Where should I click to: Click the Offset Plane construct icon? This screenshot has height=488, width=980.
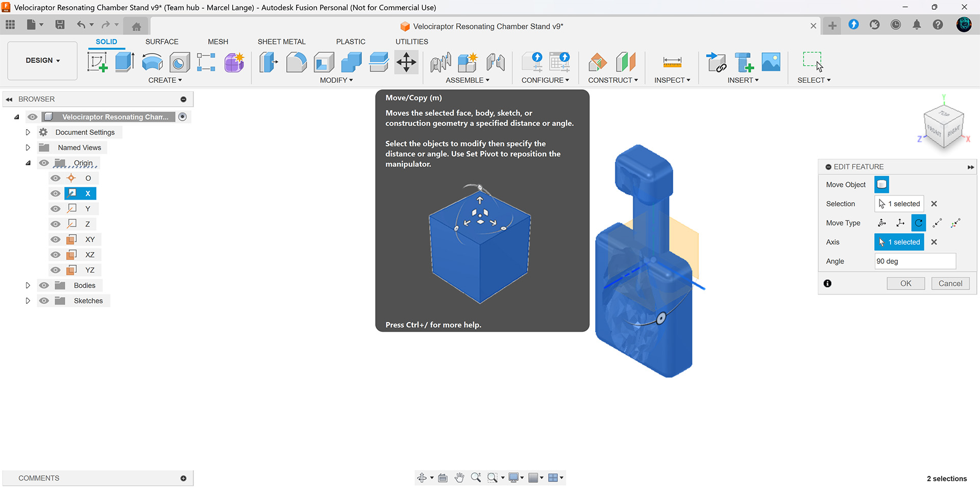click(x=598, y=63)
